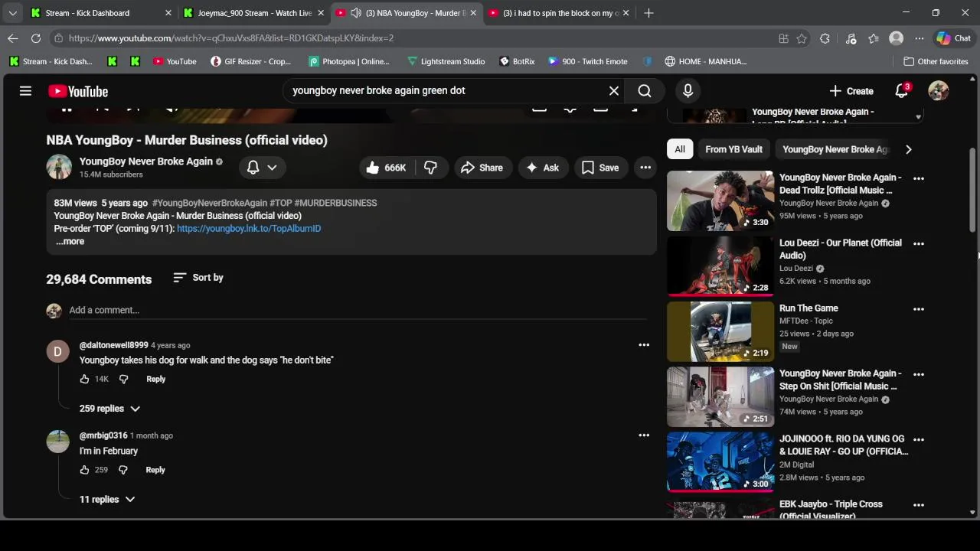
Task: Reply to daltonewell8999 comment
Action: point(155,379)
